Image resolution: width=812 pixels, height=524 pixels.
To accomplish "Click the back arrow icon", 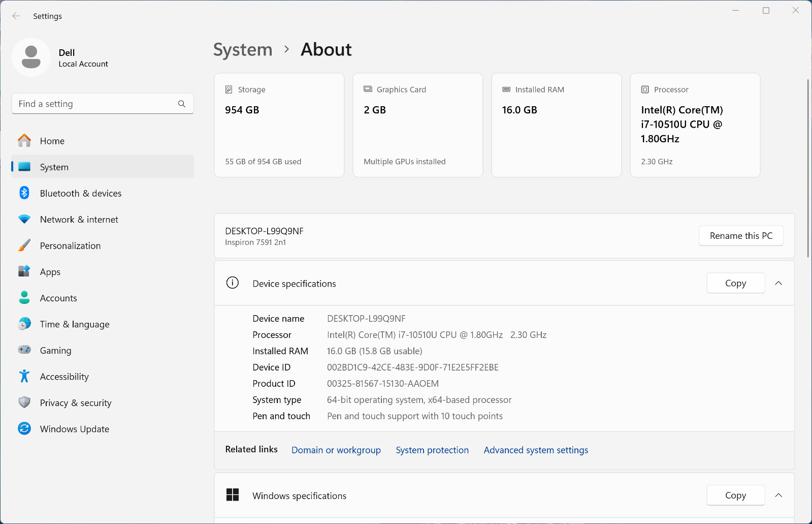I will click(16, 16).
